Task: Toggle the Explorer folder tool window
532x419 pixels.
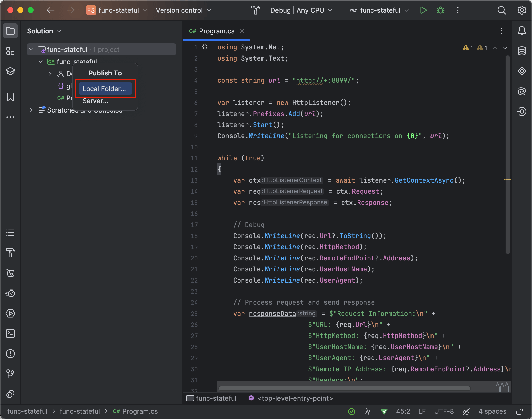Action: pyautogui.click(x=10, y=31)
